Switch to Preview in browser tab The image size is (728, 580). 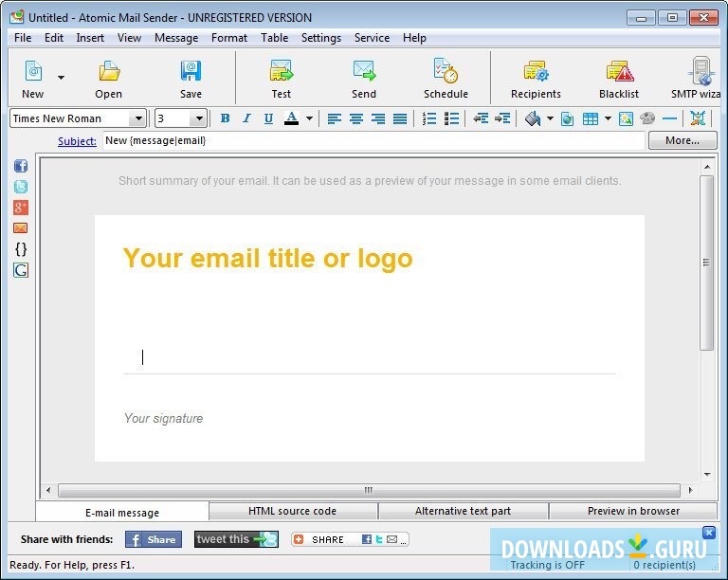(x=633, y=511)
